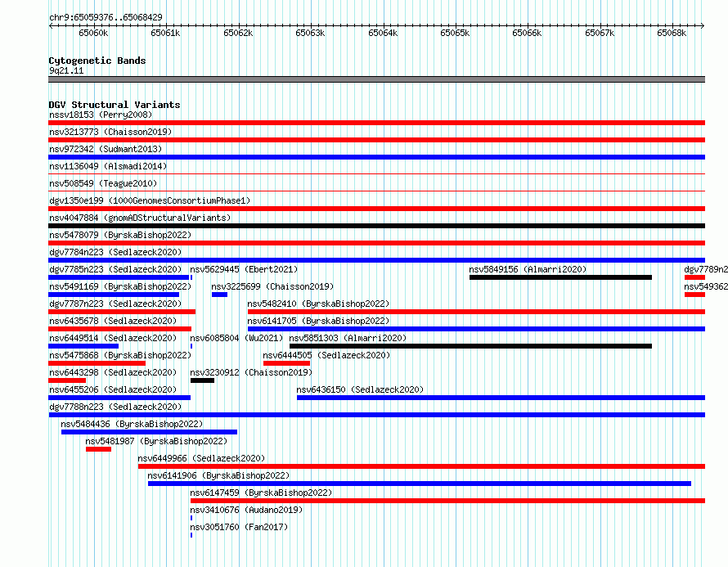Viewport: 728px width, 567px height.
Task: Select nsv6436150 (Sedlazeck2020) label
Action: point(360,389)
